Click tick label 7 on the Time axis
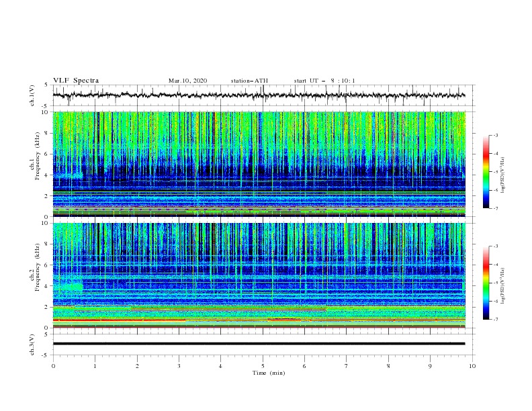The height and width of the screenshot is (411, 532). pyautogui.click(x=347, y=366)
